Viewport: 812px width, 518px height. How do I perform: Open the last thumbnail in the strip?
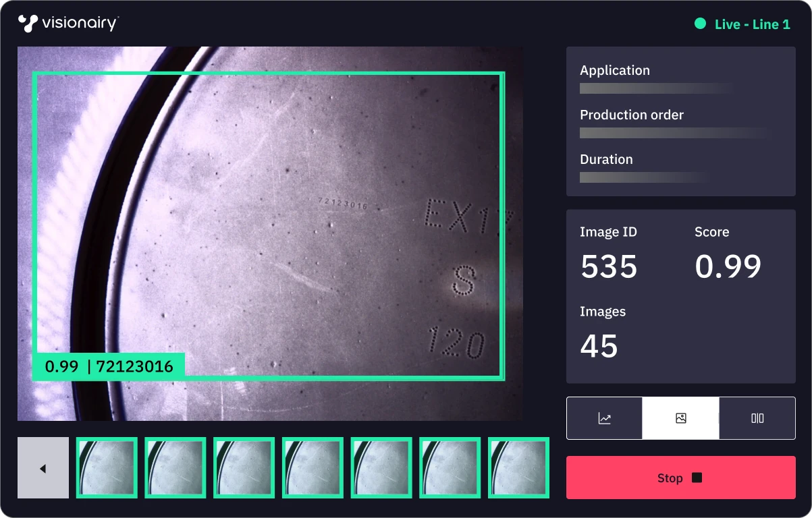click(518, 468)
